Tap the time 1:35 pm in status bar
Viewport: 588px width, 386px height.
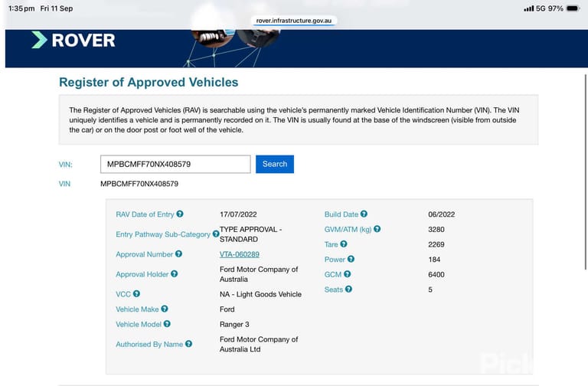click(x=21, y=8)
